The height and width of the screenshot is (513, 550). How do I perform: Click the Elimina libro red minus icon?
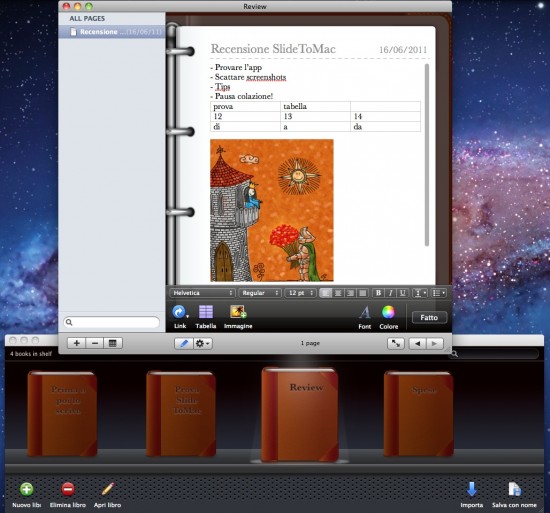click(68, 489)
